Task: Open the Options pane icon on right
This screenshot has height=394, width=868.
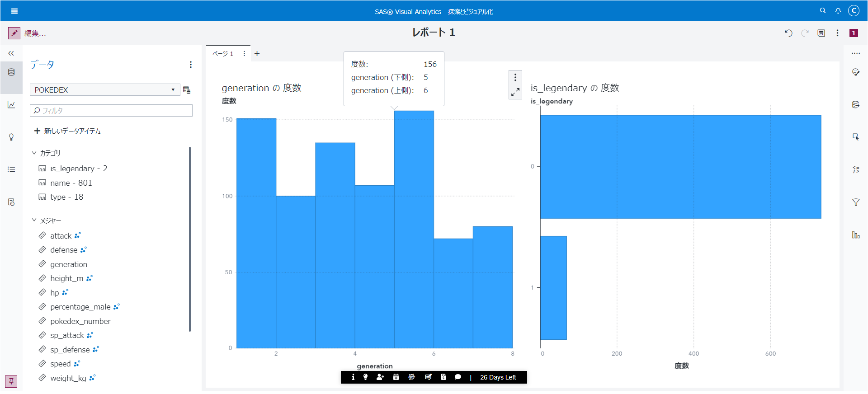Action: (856, 72)
